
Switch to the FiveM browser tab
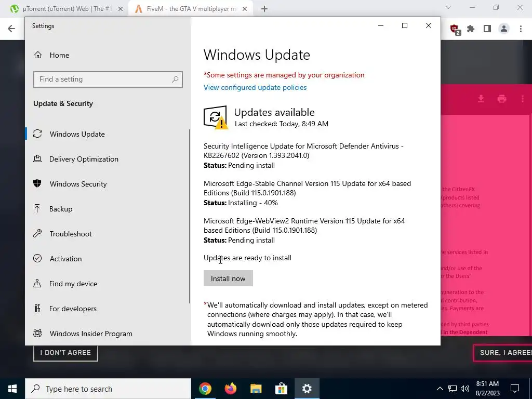point(191,9)
